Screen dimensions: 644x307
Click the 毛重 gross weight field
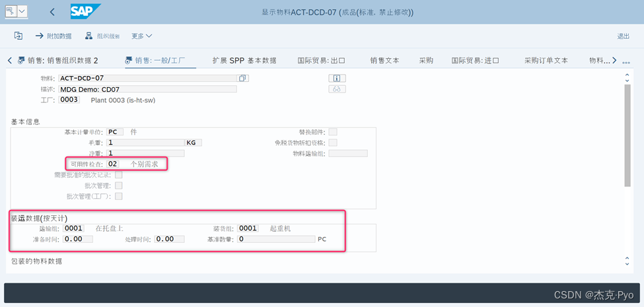click(x=145, y=143)
